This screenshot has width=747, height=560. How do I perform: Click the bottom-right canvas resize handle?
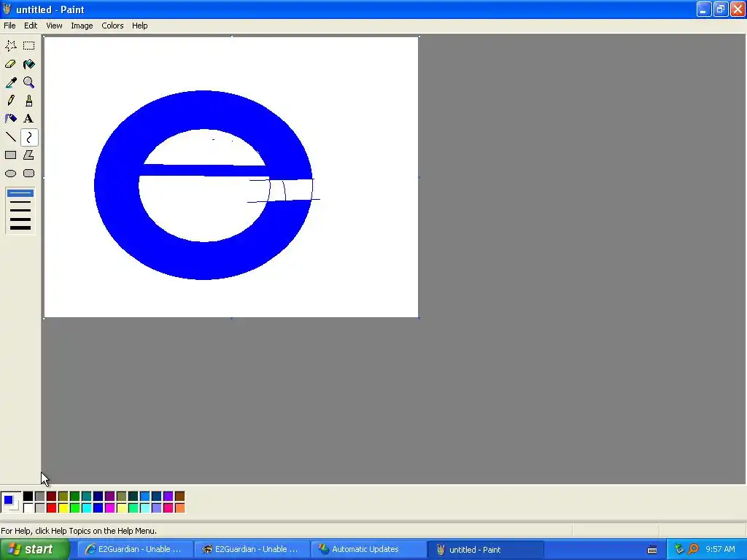click(419, 318)
